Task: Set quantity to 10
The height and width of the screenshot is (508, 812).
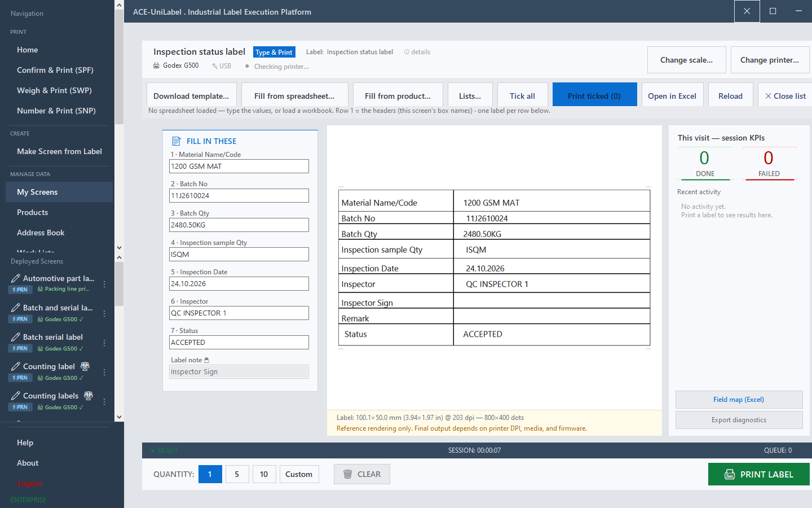Action: [x=264, y=474]
